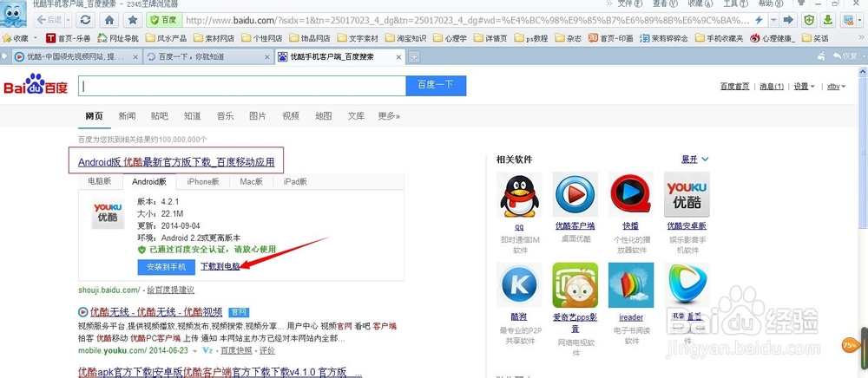Click the green shield security icon

[809, 21]
